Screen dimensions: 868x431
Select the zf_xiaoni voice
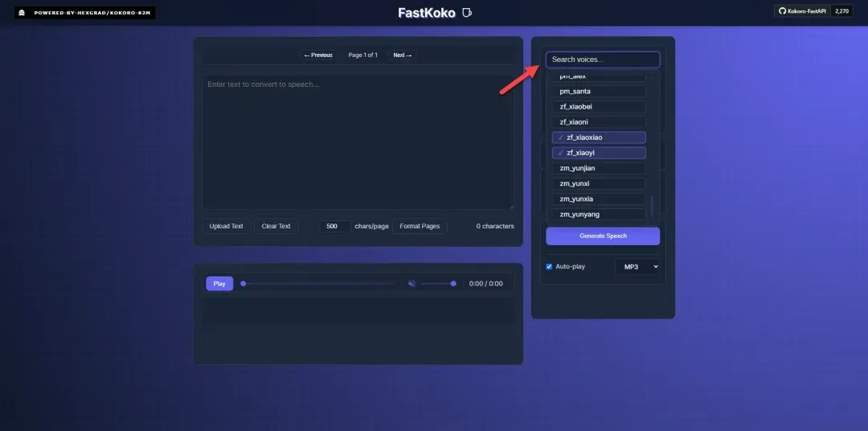(x=599, y=122)
